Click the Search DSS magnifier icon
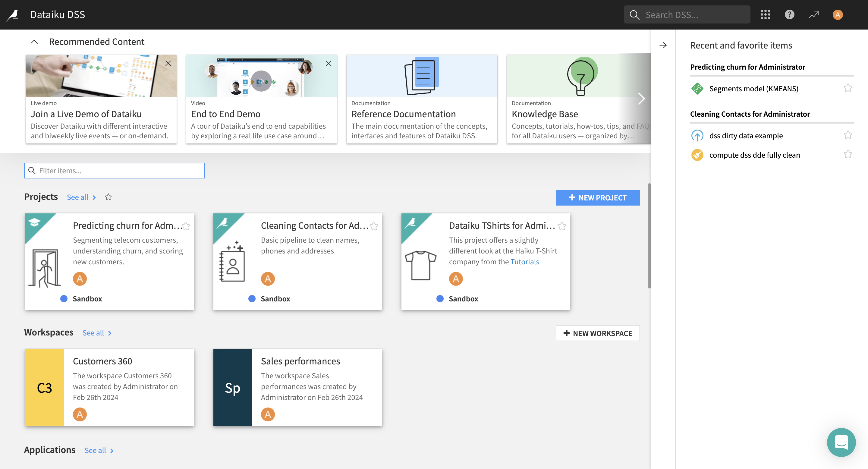 click(x=634, y=14)
